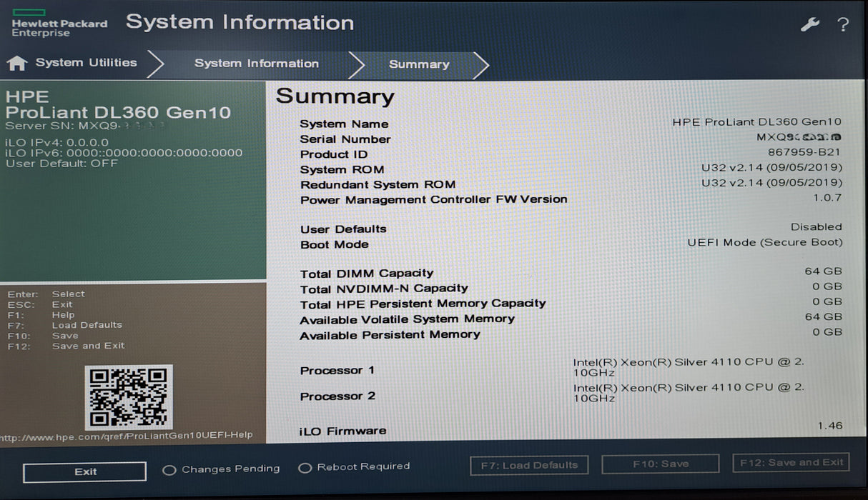Select the Redundant System ROM label
The image size is (868, 500).
(378, 185)
